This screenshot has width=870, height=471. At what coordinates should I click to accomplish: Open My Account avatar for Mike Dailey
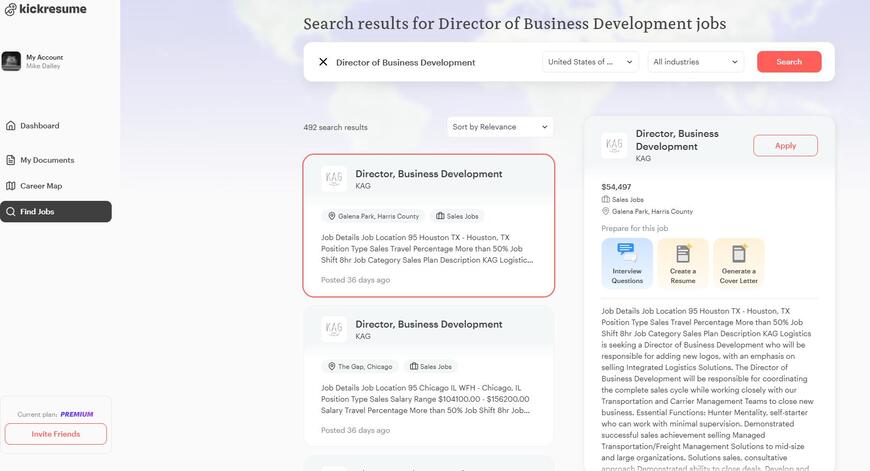tap(11, 61)
